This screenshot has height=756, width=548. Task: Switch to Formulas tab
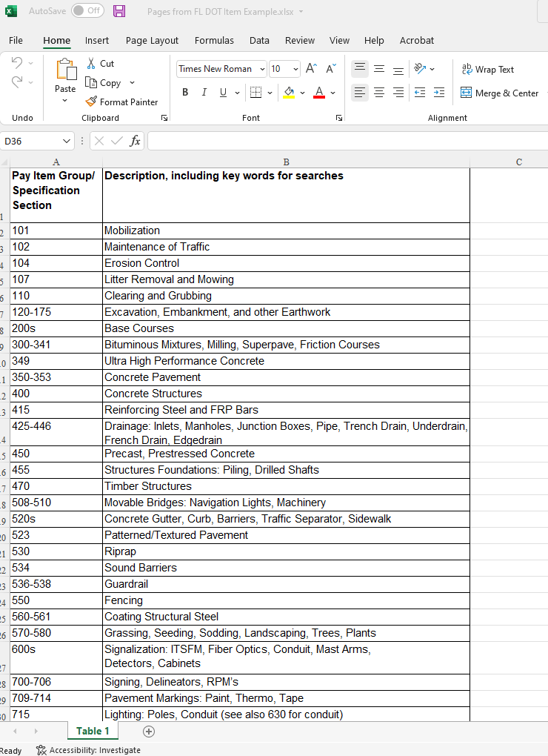214,41
